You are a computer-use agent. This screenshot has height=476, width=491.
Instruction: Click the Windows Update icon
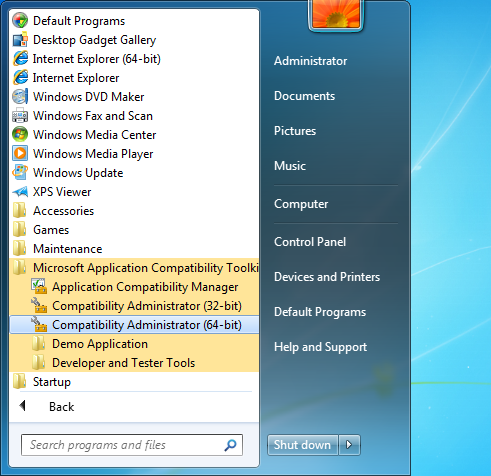point(20,173)
